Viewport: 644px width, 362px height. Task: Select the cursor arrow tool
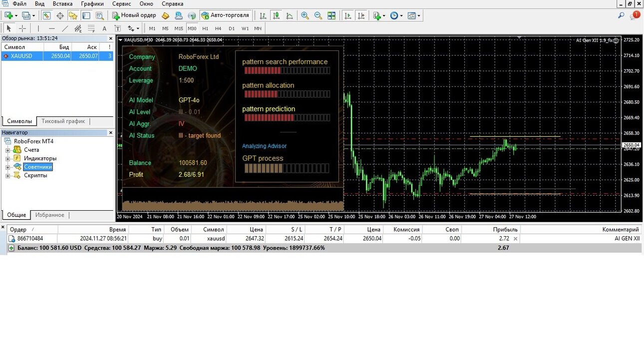pyautogui.click(x=8, y=28)
